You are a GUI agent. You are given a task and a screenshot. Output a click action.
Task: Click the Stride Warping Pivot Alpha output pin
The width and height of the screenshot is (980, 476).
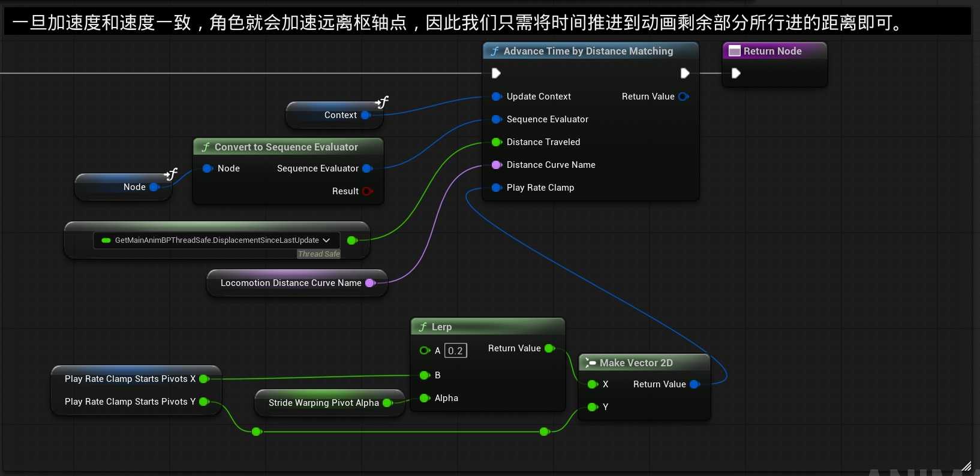click(387, 403)
